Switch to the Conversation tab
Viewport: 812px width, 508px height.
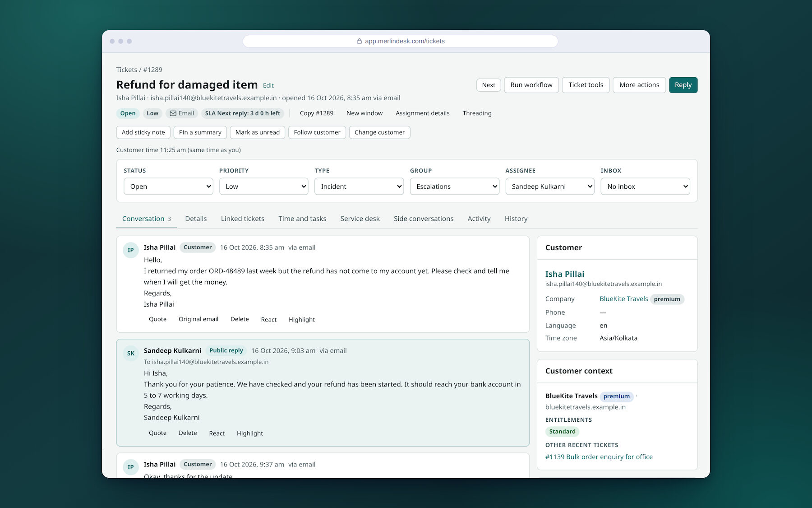click(147, 219)
